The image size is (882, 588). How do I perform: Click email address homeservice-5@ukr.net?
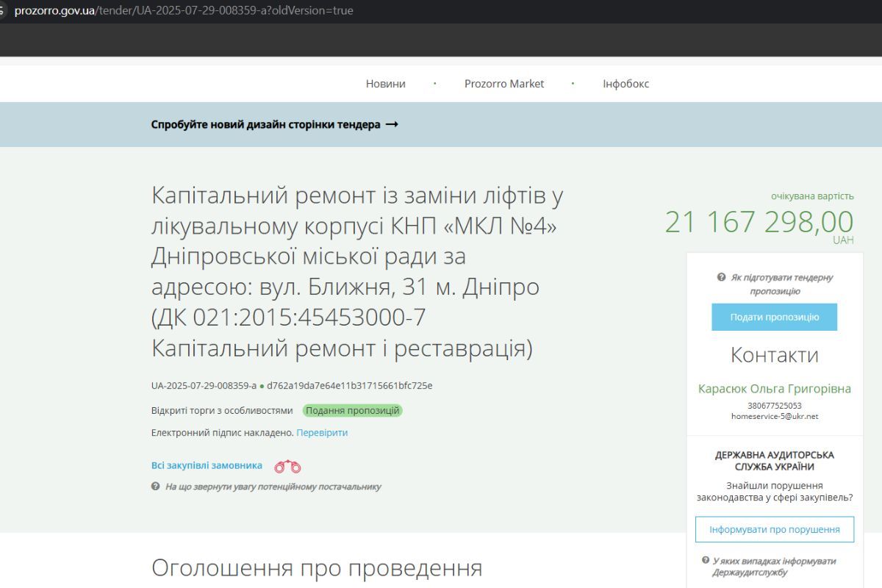774,416
